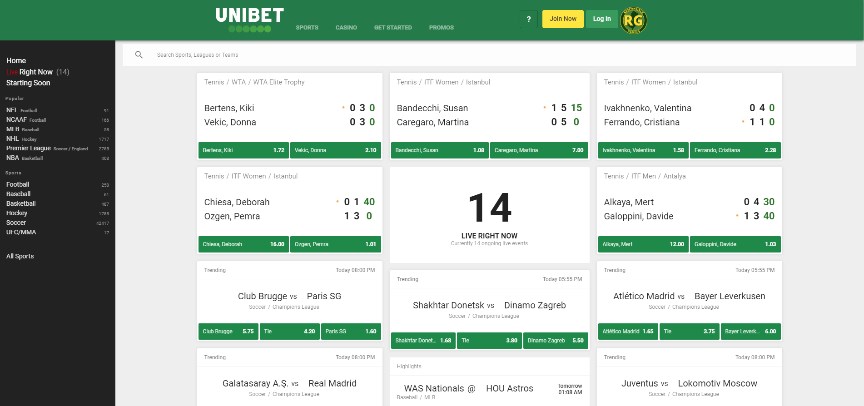The image size is (864, 406).
Task: Bet on Shakhtar Donetsk at 1.68
Action: (423, 340)
